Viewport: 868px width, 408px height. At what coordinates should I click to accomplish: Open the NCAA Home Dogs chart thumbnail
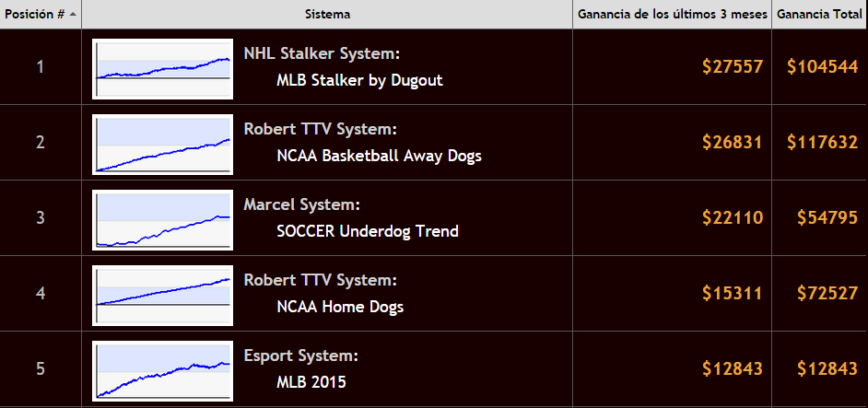pyautogui.click(x=163, y=296)
